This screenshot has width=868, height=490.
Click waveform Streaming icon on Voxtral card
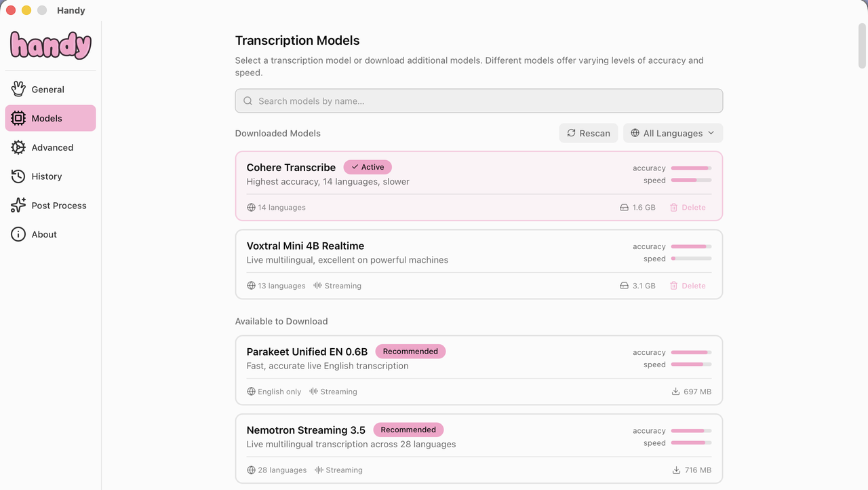318,286
